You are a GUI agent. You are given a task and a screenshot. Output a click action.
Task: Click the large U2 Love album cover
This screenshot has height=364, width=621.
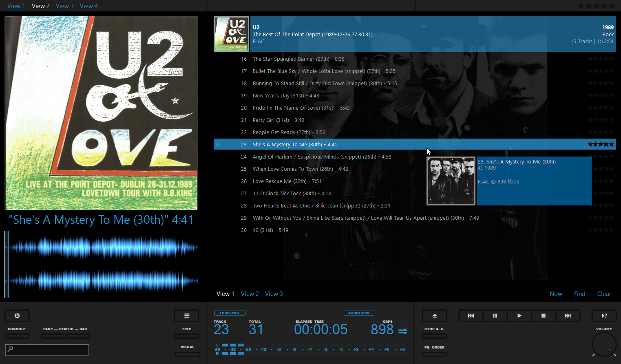click(x=101, y=113)
